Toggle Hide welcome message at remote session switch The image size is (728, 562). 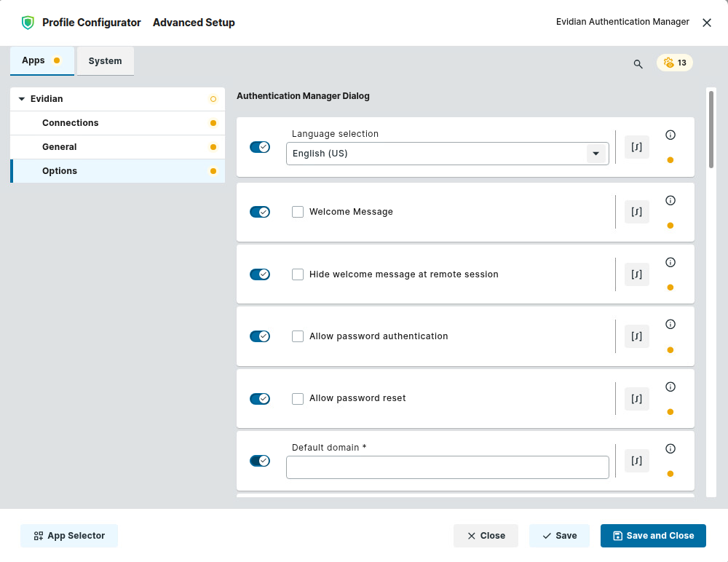click(260, 274)
